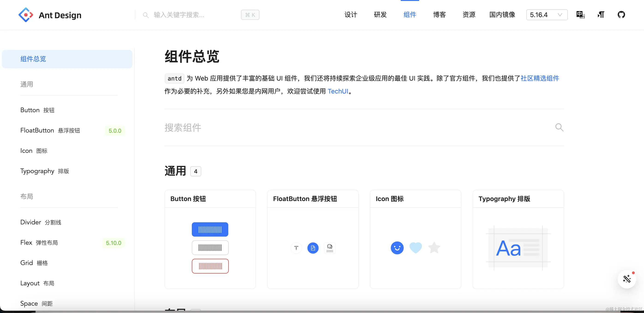
Task: Open the 研发 nav tab
Action: (380, 15)
